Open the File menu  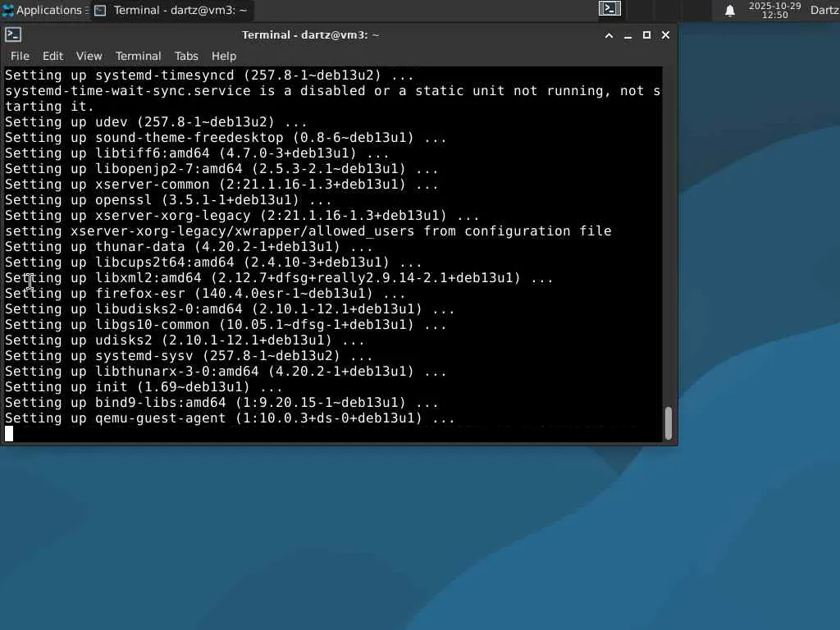[x=20, y=56]
